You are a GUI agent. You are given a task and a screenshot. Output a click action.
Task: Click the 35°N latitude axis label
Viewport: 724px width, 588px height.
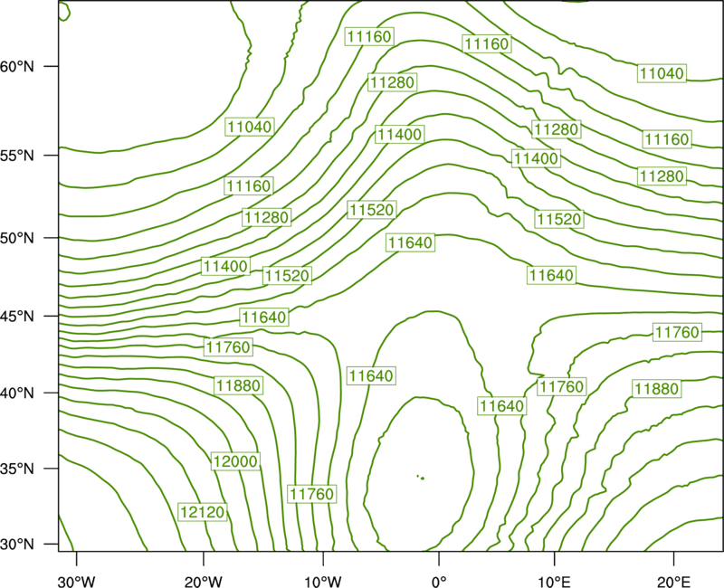[x=17, y=469]
